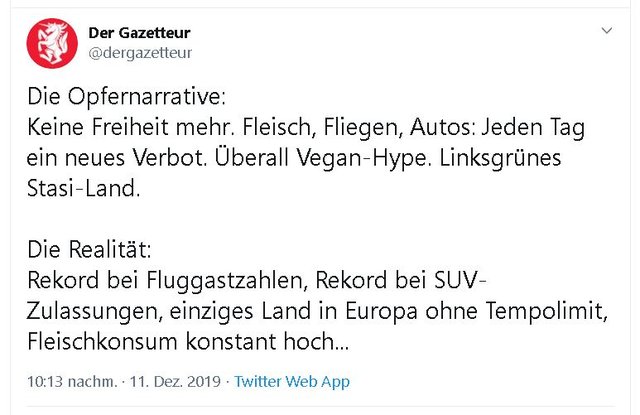The width and height of the screenshot is (640, 415).
Task: Click the word 'Tempolimit' in the tweet
Action: pos(544,311)
